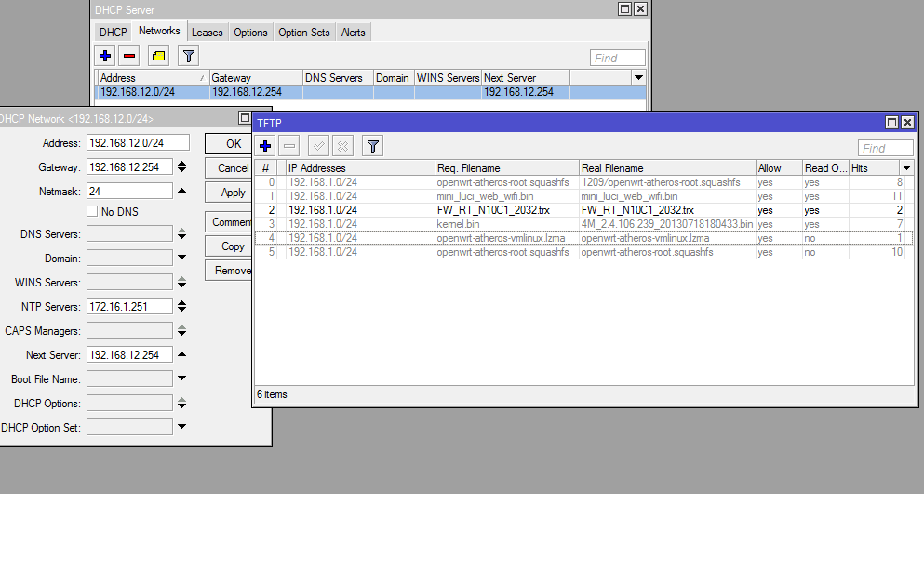Click the Copy button

click(230, 246)
